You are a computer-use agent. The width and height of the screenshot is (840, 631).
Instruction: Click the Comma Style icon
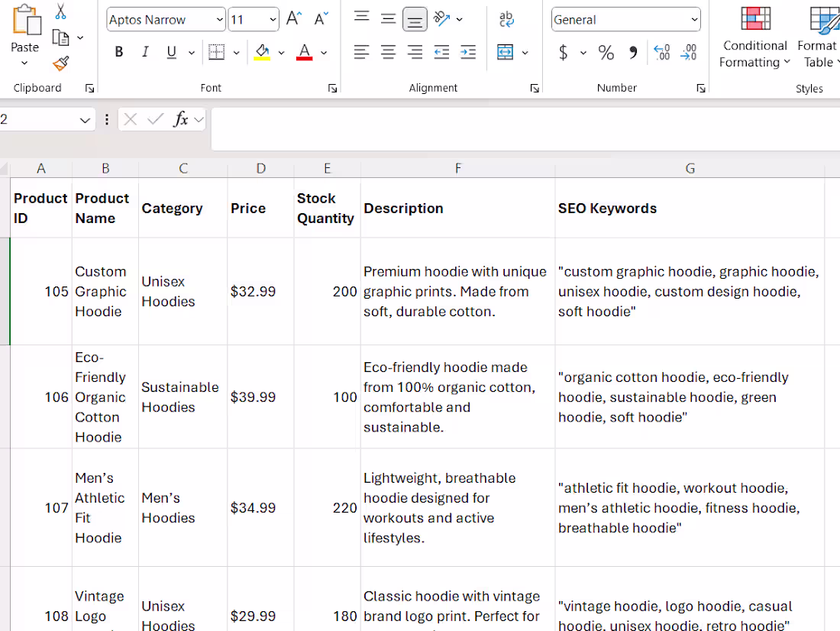tap(633, 51)
